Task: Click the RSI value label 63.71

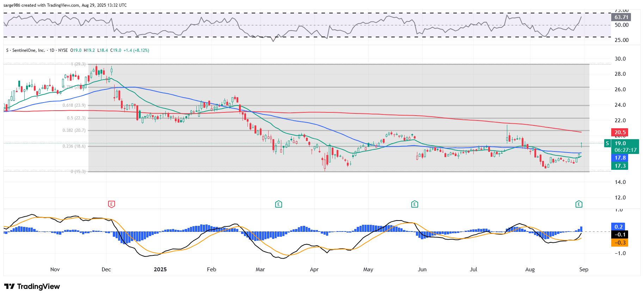Action: [x=621, y=17]
